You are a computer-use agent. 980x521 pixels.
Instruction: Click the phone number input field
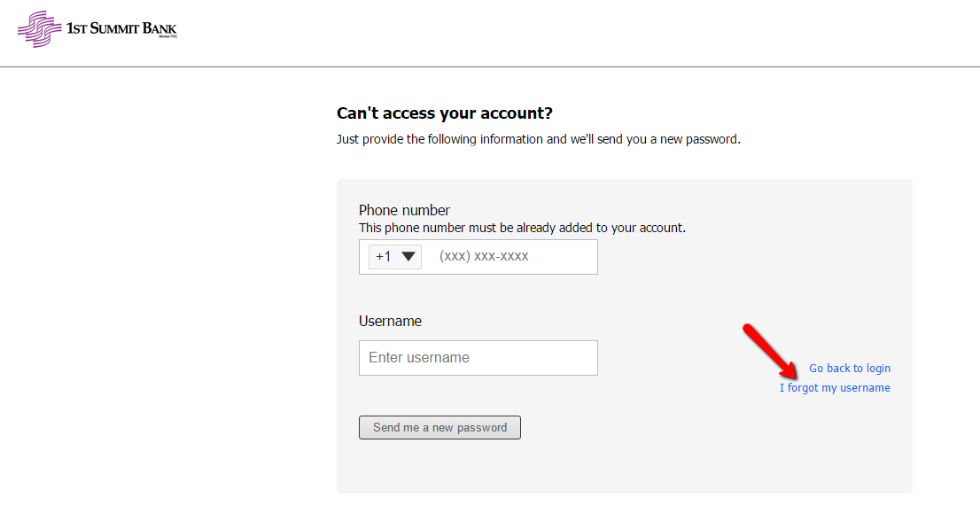pos(509,256)
